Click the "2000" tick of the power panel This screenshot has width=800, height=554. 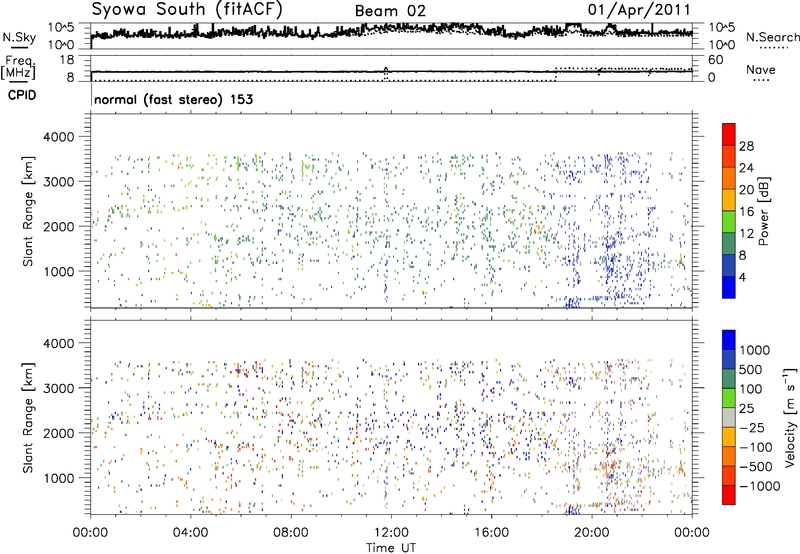[59, 226]
